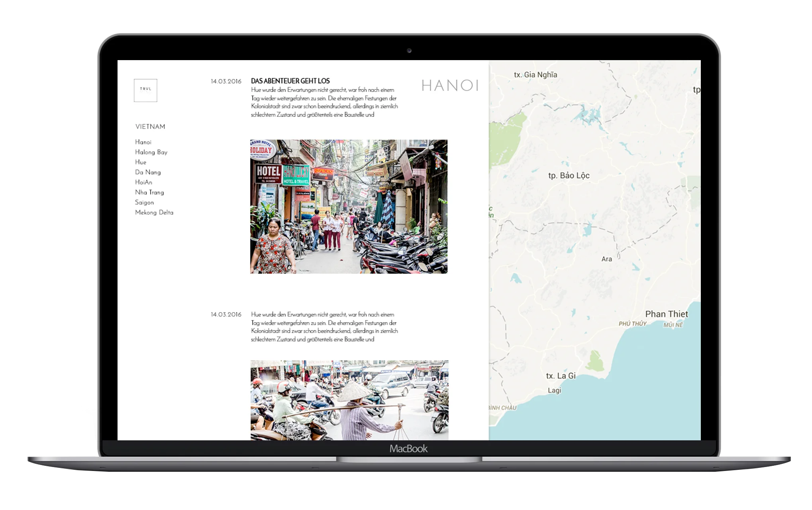Click the first post's paragraph under headline
The height and width of the screenshot is (510, 812).
point(324,102)
